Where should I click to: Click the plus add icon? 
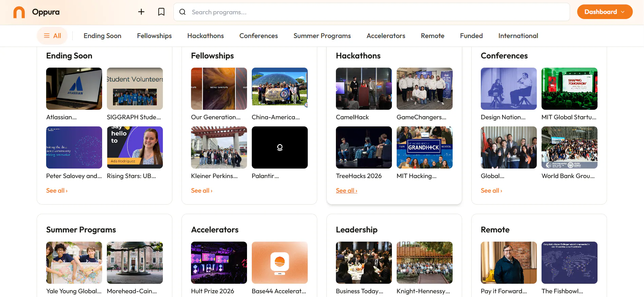(141, 12)
